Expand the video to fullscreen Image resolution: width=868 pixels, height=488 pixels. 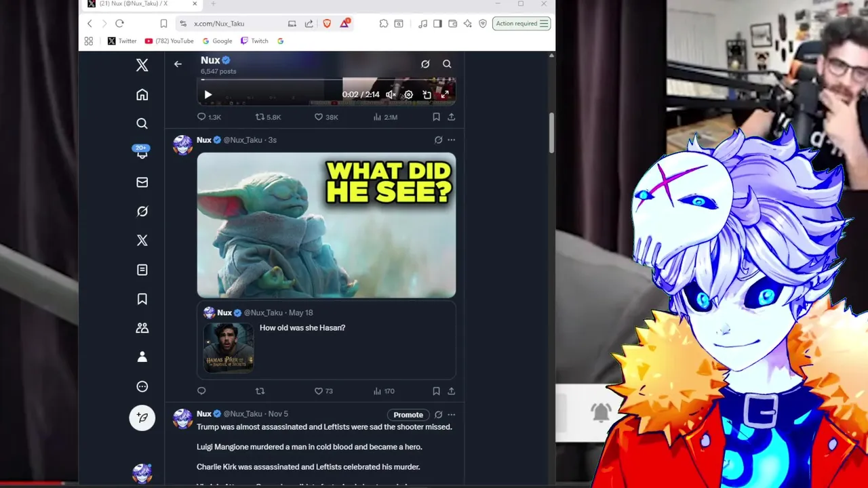[445, 95]
